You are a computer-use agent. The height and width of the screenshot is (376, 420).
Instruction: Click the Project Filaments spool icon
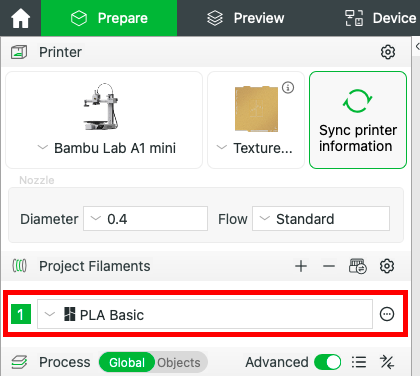(20, 266)
